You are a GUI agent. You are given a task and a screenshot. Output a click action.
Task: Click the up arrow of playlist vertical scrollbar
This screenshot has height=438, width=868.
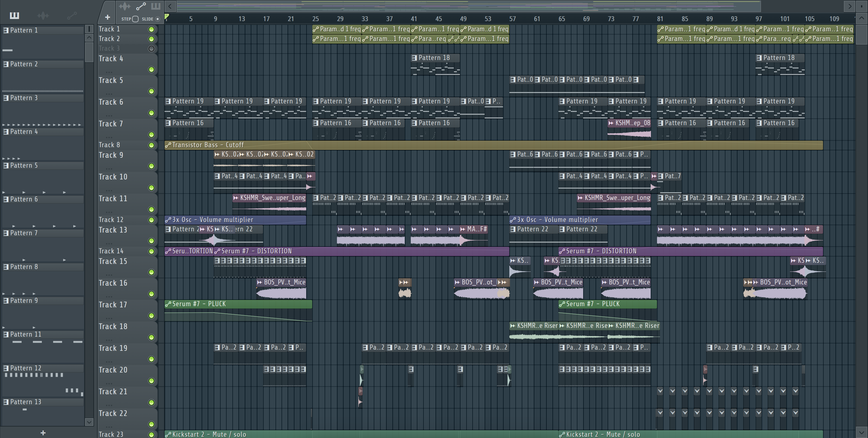[x=862, y=18]
